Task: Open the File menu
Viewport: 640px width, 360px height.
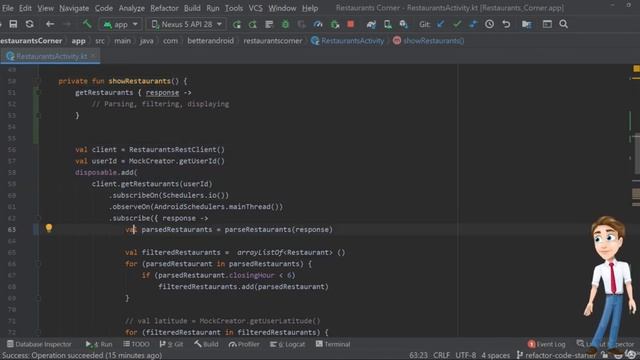Action: (x=7, y=8)
